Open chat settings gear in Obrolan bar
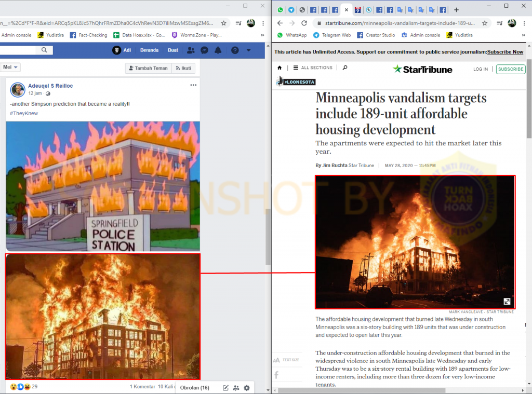Screen dimensions: 532x394 247,388
